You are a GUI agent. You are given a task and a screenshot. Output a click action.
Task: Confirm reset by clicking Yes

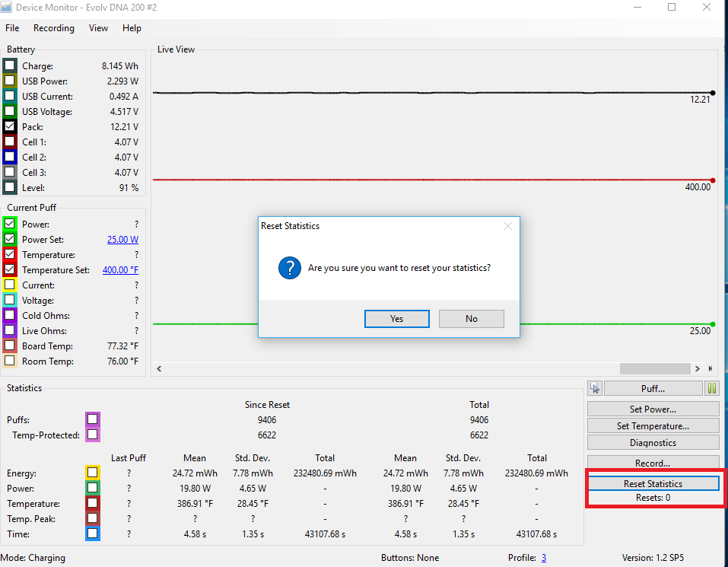pos(396,319)
